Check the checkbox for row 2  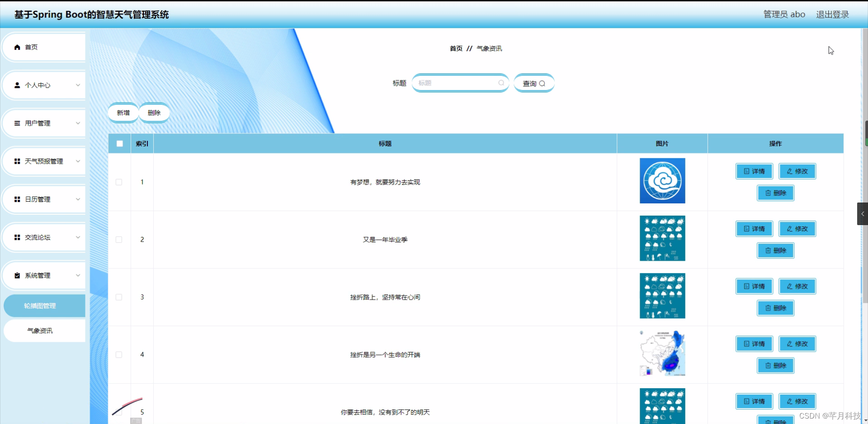(119, 240)
